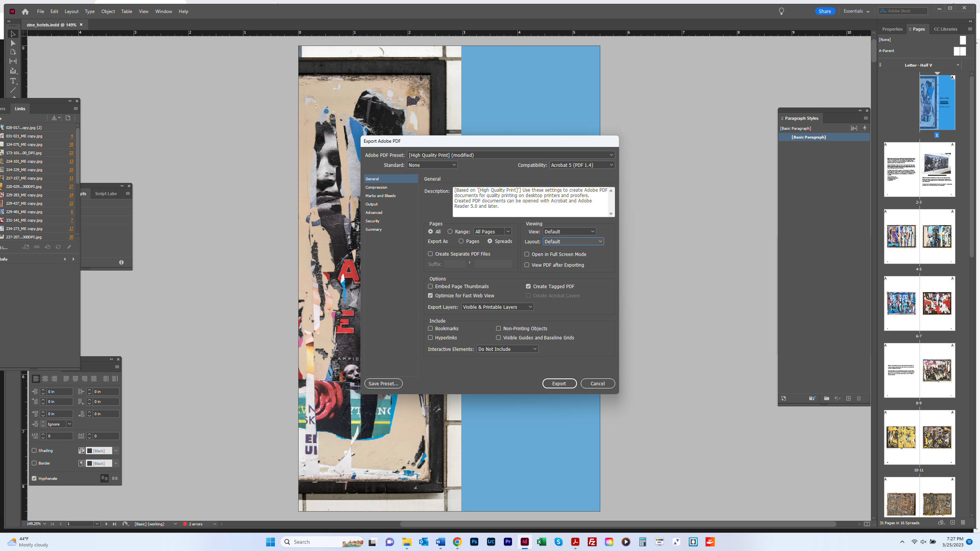Click the Selection tool in toolbar
The height and width of the screenshot is (551, 980).
pos(13,35)
